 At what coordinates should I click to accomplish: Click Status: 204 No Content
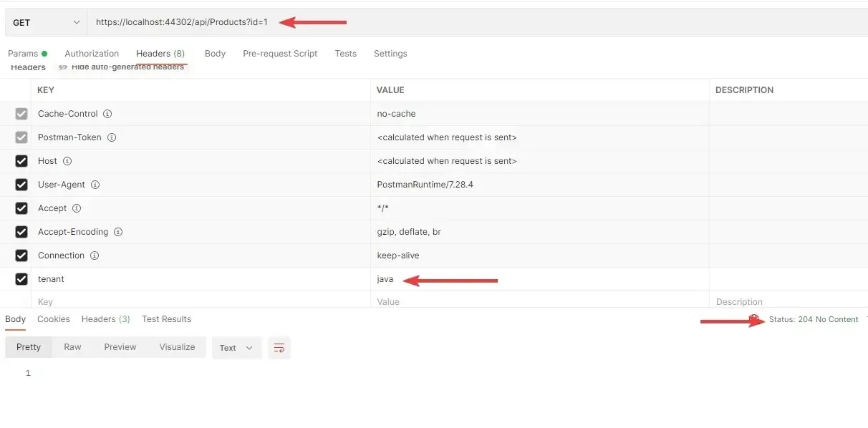pos(813,319)
